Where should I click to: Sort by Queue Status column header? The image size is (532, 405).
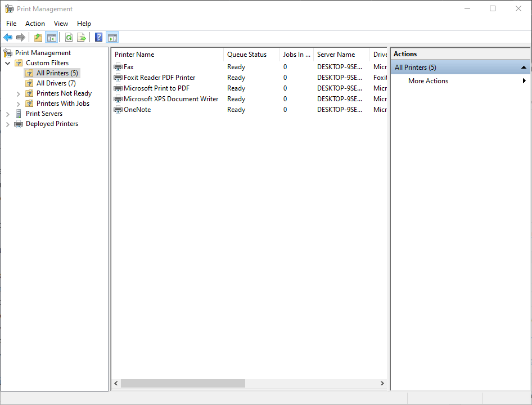pyautogui.click(x=251, y=55)
